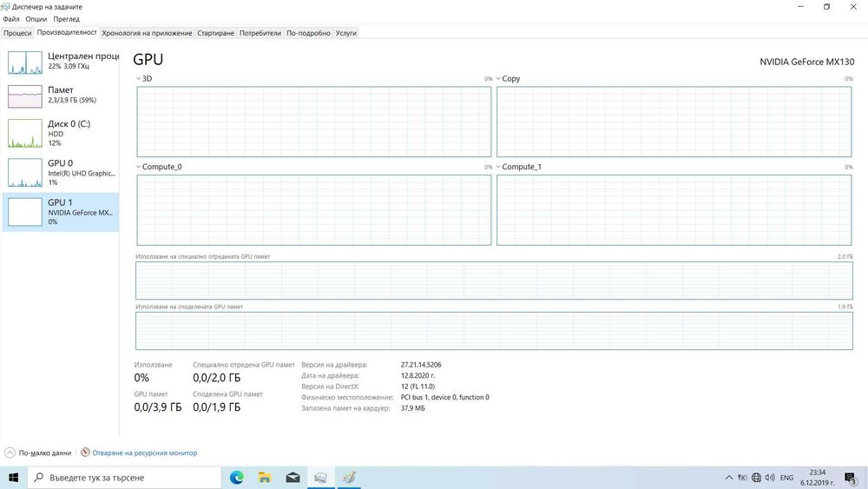
Task: Click the battery status tray icon
Action: [742, 478]
